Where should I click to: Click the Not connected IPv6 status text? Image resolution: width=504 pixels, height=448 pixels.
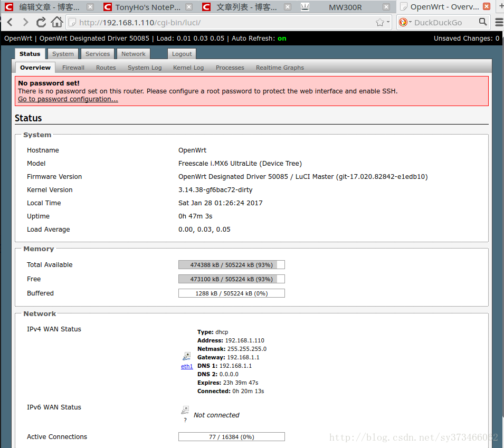click(216, 415)
